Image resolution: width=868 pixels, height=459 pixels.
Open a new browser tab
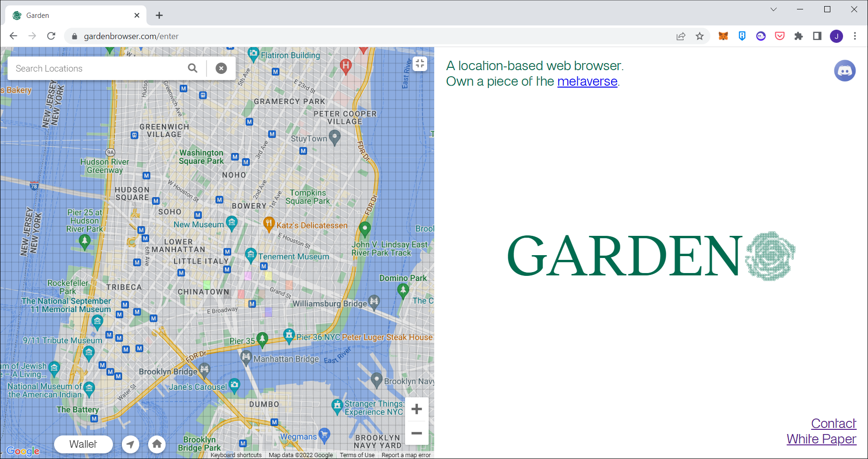coord(159,16)
